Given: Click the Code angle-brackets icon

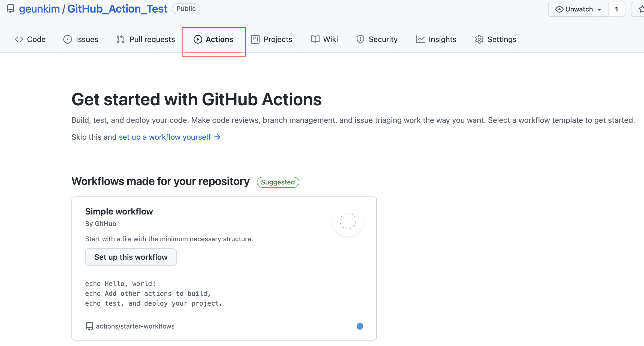Looking at the screenshot, I should click(19, 39).
